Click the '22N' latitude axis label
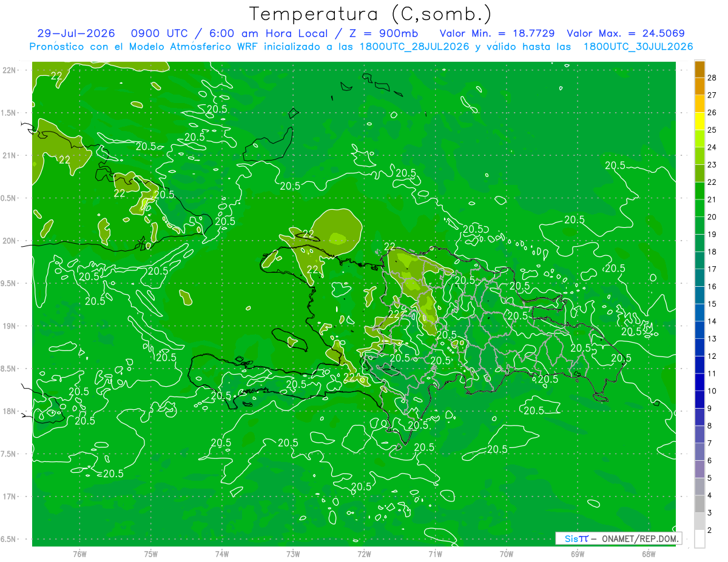728x562 pixels. point(10,70)
